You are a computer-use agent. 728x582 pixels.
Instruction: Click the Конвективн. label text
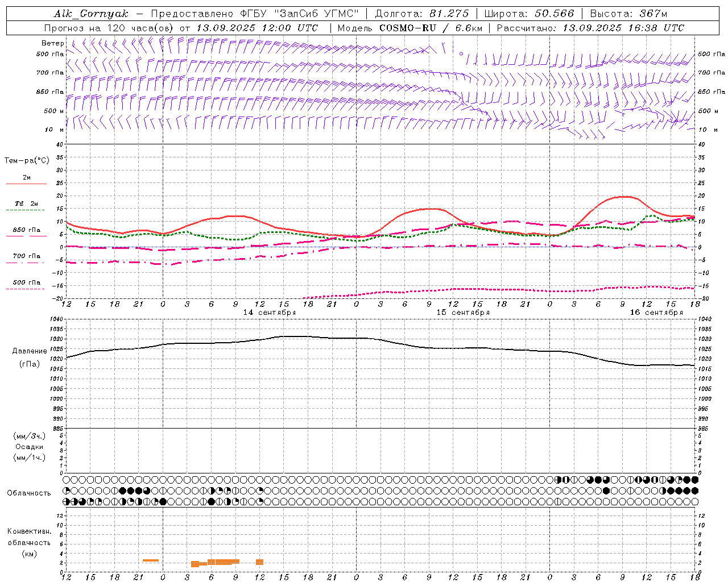coord(29,531)
